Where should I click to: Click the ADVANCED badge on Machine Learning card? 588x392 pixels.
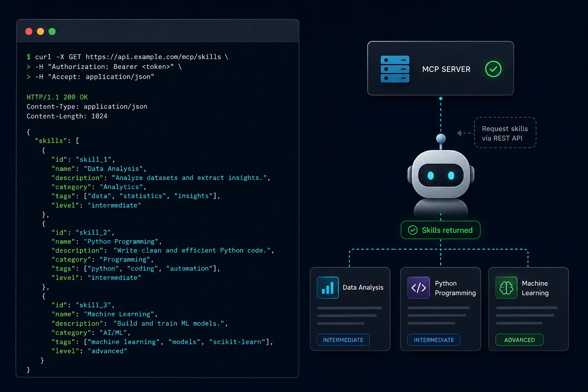(x=519, y=340)
